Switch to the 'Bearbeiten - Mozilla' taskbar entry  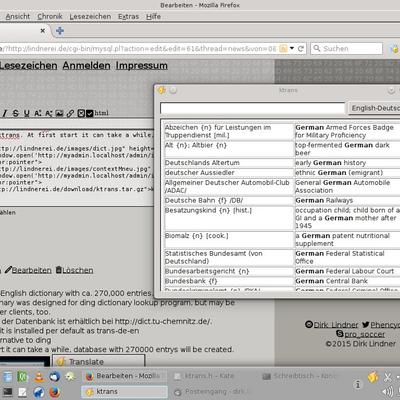pyautogui.click(x=124, y=376)
